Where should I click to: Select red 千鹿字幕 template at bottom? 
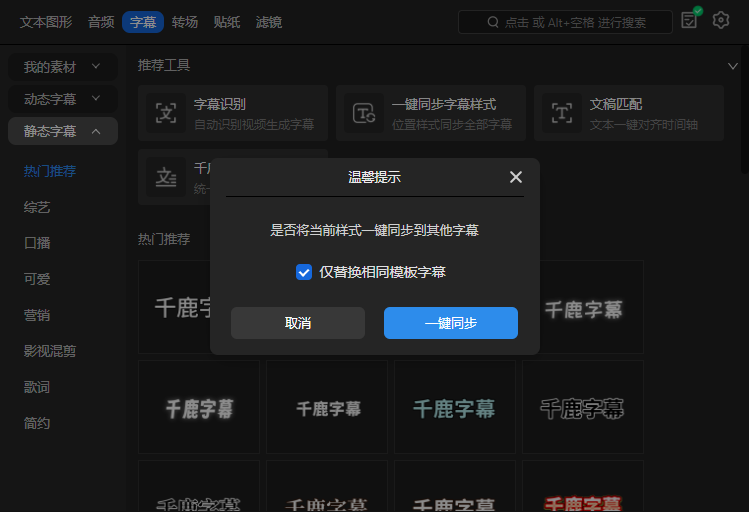tap(583, 486)
